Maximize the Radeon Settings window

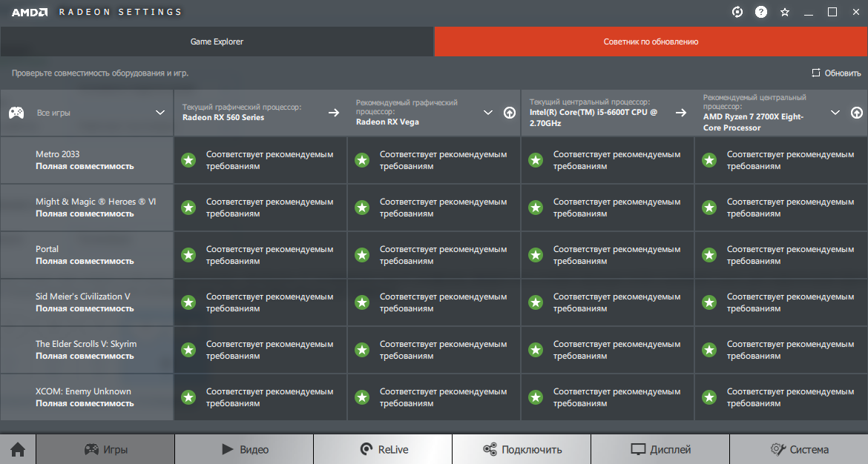(x=832, y=12)
